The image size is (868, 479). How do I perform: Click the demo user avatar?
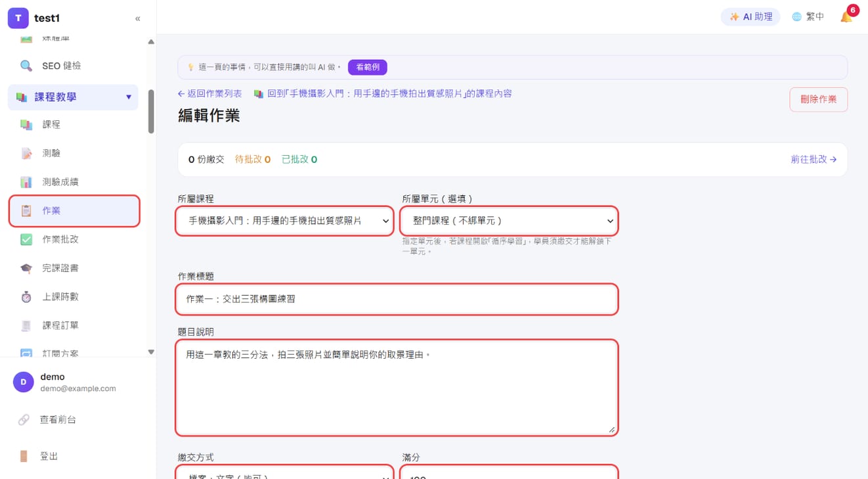(24, 382)
